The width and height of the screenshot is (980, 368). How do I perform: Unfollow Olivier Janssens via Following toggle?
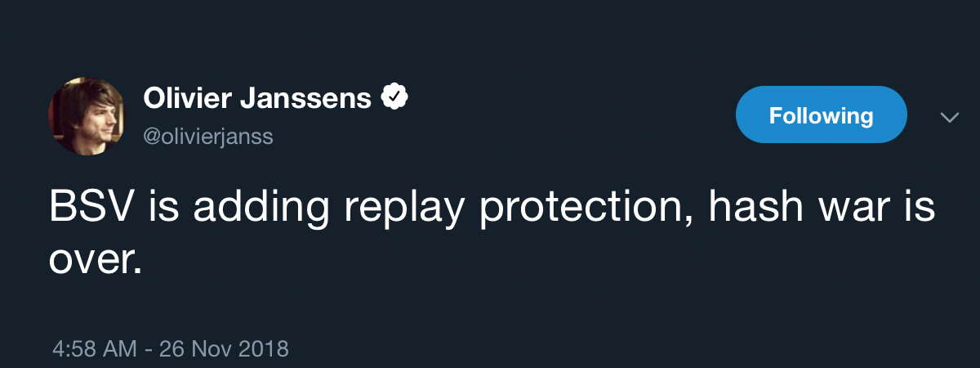point(821,115)
